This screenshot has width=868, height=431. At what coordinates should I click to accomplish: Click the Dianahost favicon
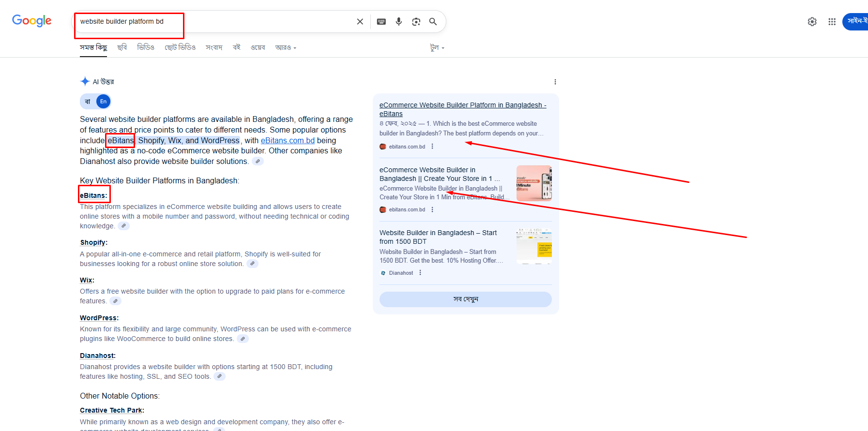(383, 273)
